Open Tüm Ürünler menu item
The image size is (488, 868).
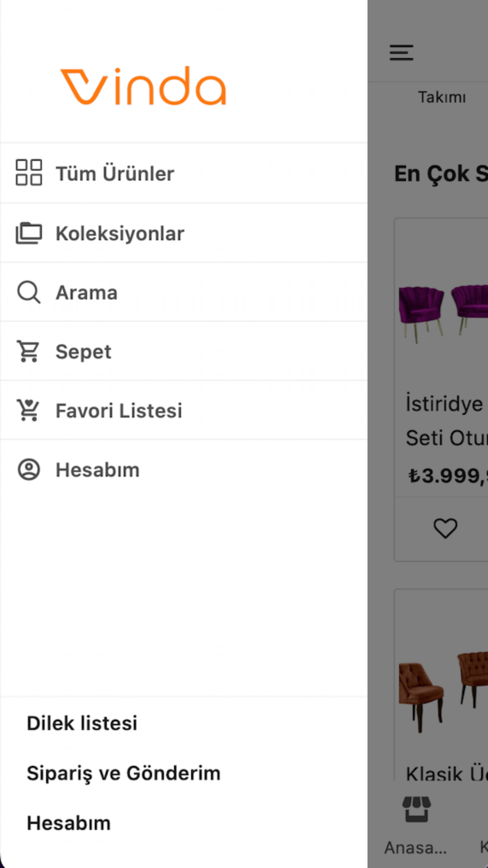click(x=115, y=173)
